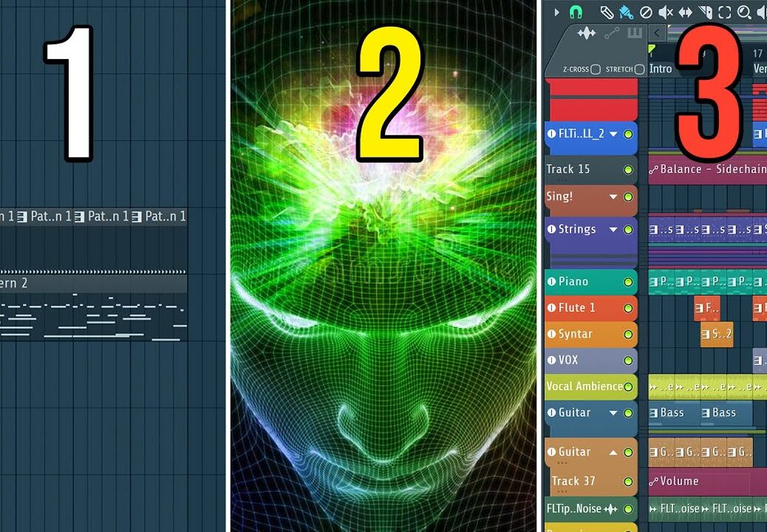Screen dimensions: 767x532
Task: Click the Flute 1 track instrument icon
Action: tap(551, 307)
